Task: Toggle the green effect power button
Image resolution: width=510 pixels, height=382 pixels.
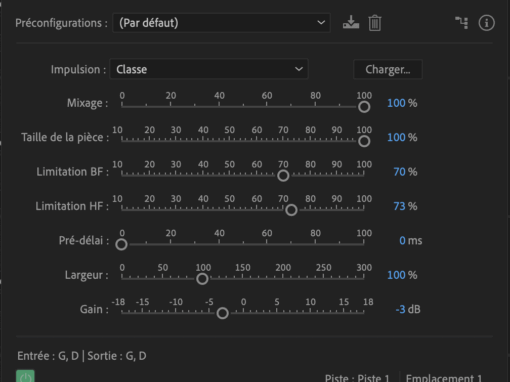Action: tap(25, 376)
